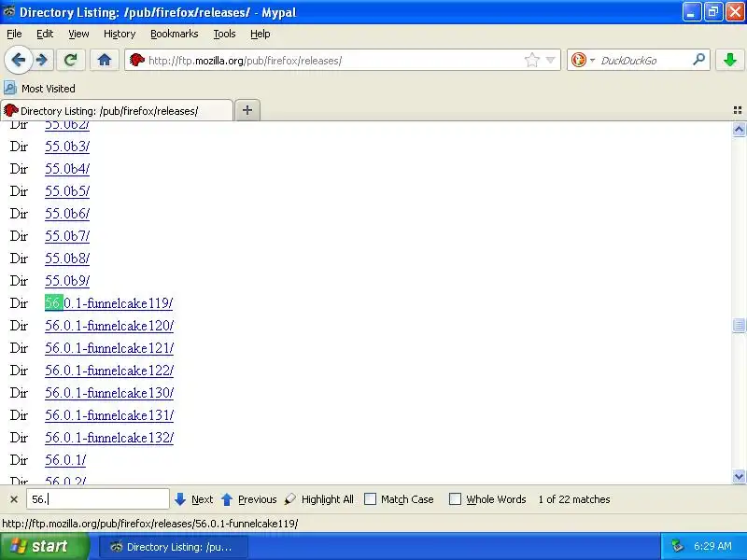
Task: Click the Mypal raccoon icon in title bar
Action: [8, 11]
